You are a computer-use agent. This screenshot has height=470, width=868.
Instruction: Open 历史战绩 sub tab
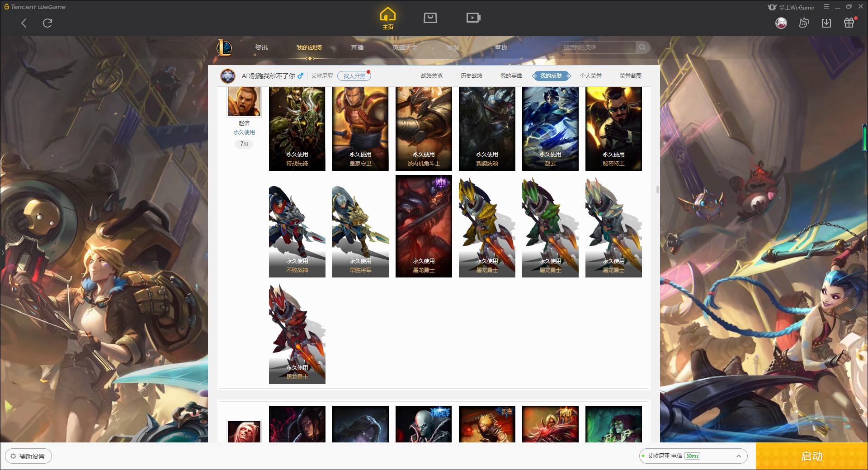pyautogui.click(x=472, y=76)
